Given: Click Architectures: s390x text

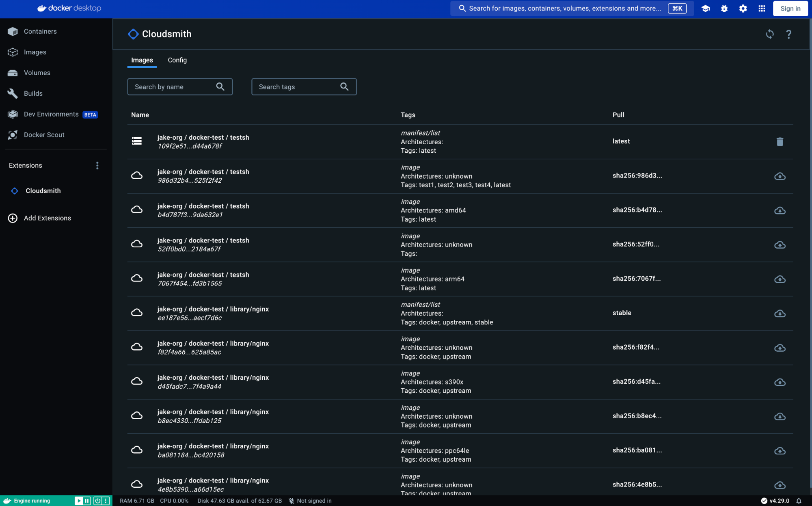Looking at the screenshot, I should point(432,382).
